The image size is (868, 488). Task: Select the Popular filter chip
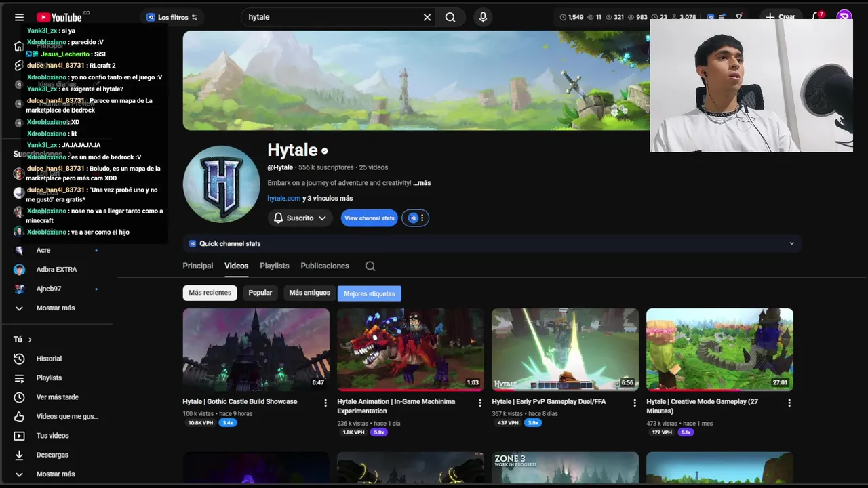pos(260,293)
